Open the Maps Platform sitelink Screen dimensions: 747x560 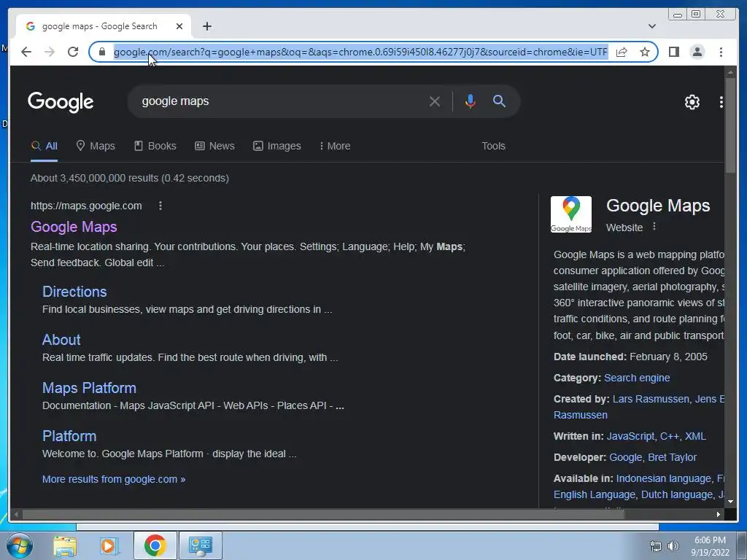[x=89, y=388]
